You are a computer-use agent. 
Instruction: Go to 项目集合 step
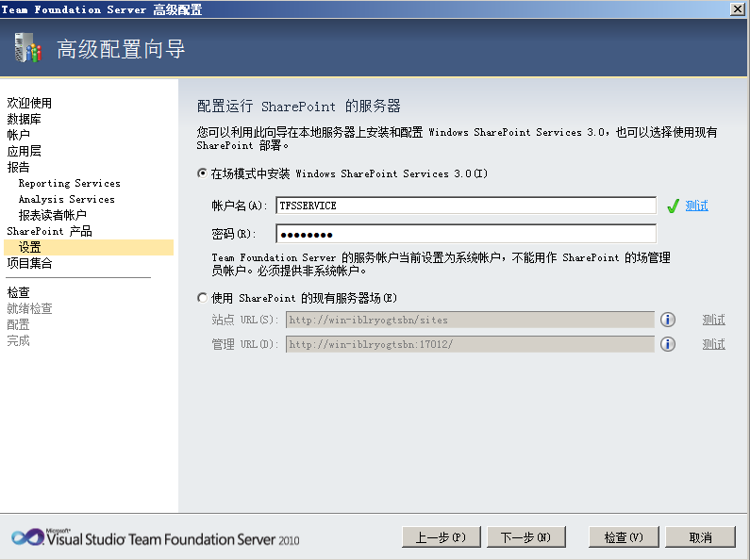[29, 263]
